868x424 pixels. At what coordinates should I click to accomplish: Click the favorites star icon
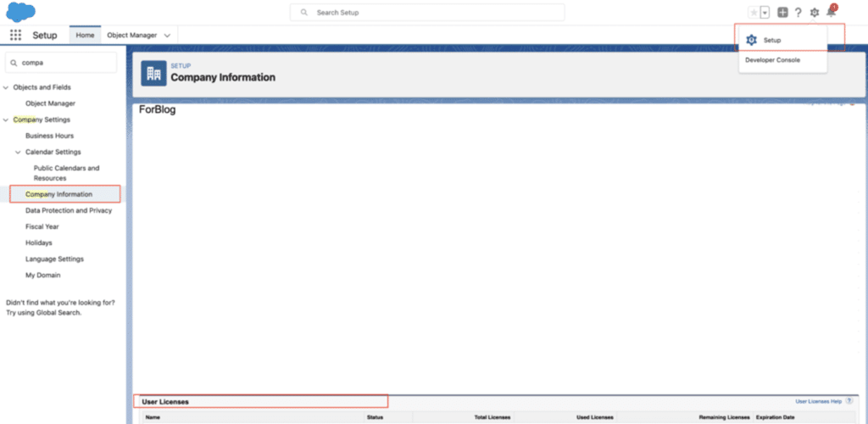click(x=754, y=13)
